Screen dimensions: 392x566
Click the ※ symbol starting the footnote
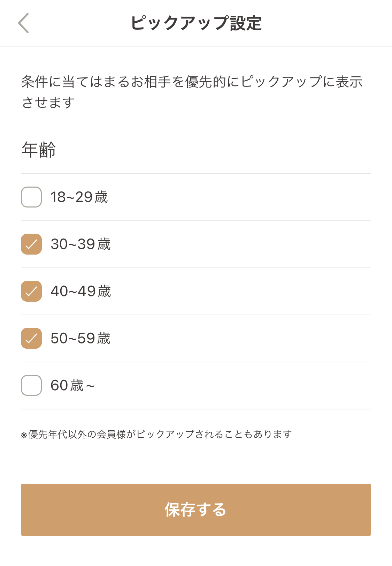(x=24, y=435)
